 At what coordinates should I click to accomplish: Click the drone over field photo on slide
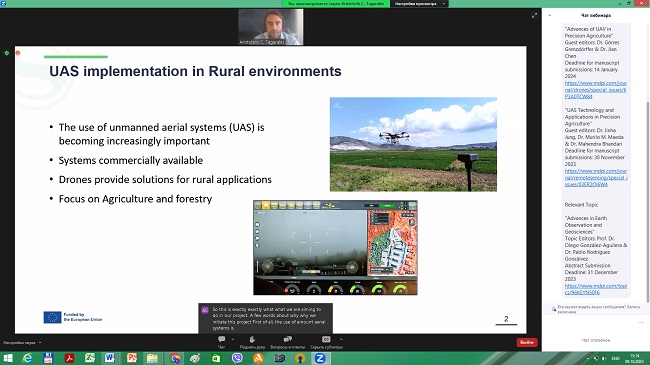(413, 144)
